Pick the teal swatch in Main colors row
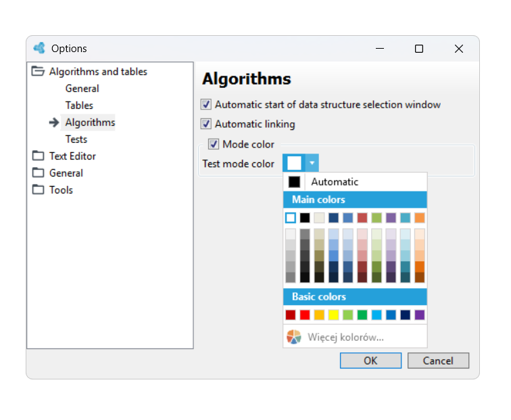 tap(405, 218)
